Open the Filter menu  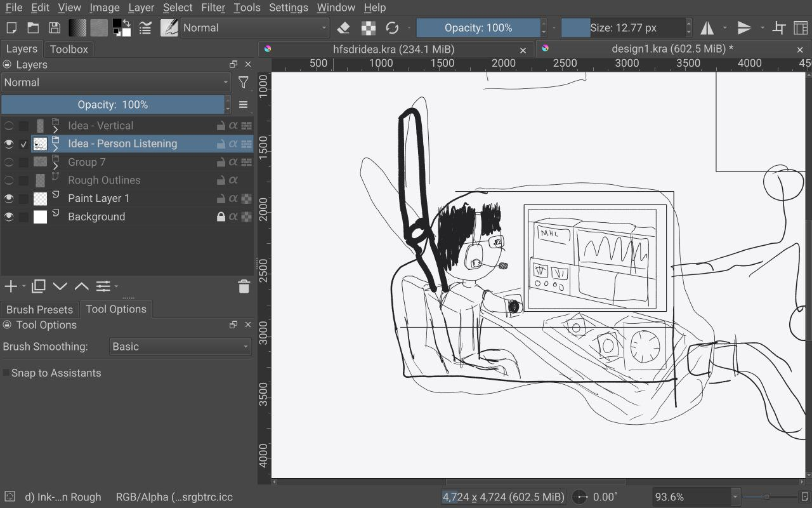pyautogui.click(x=213, y=8)
